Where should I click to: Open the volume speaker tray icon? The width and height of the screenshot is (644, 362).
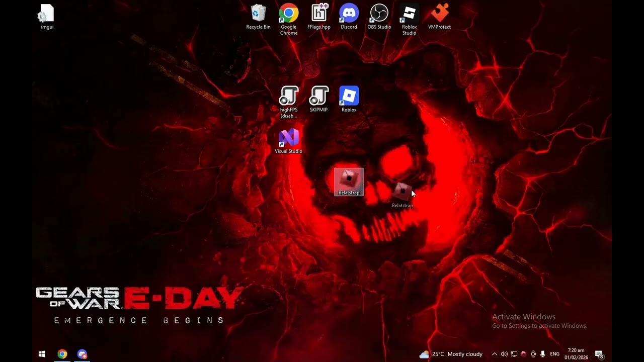504,354
